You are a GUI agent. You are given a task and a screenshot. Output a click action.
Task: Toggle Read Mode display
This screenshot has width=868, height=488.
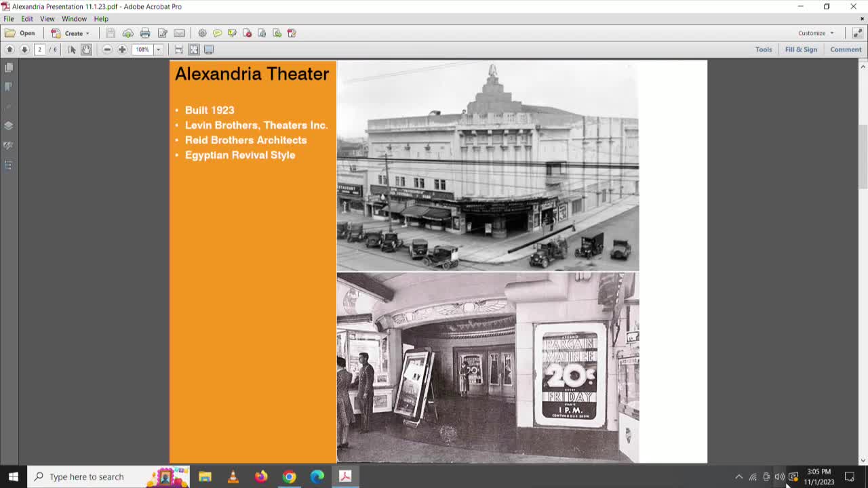tap(208, 49)
